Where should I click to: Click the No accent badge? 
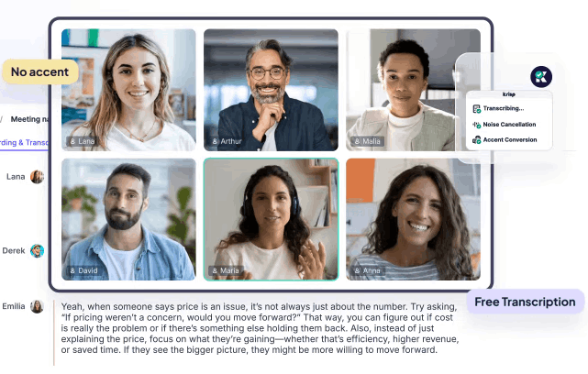[40, 71]
